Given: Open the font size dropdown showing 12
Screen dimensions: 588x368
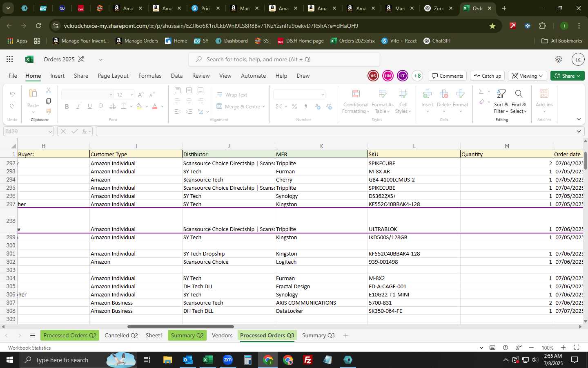Looking at the screenshot, I should click(131, 95).
